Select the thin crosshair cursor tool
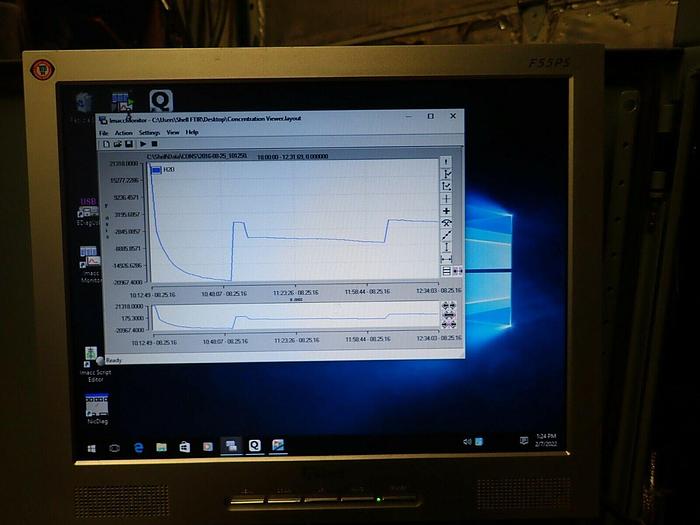The height and width of the screenshot is (525, 700). pyautogui.click(x=446, y=199)
